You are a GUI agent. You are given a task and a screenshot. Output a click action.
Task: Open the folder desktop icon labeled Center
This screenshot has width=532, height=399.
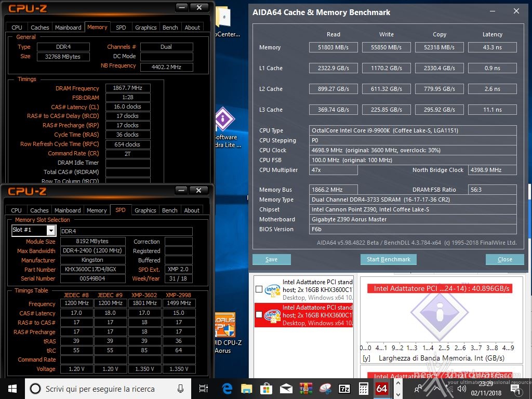(x=223, y=18)
